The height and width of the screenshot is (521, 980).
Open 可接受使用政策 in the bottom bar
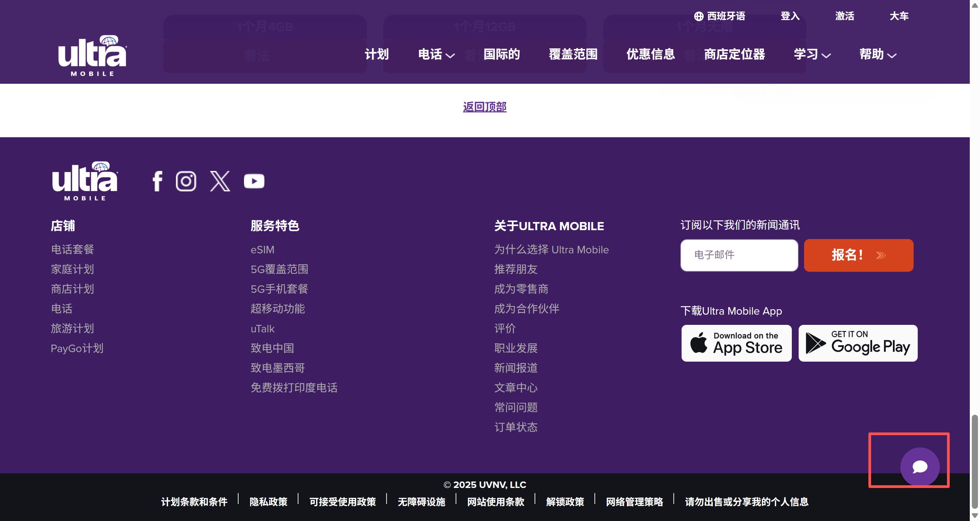343,502
